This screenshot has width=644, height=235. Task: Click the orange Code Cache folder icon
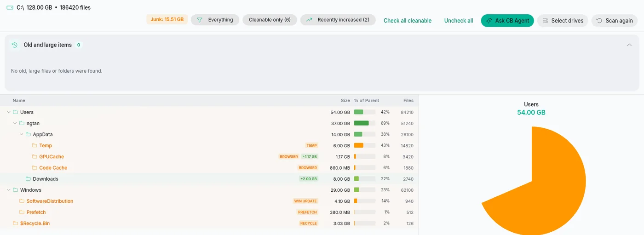point(34,168)
